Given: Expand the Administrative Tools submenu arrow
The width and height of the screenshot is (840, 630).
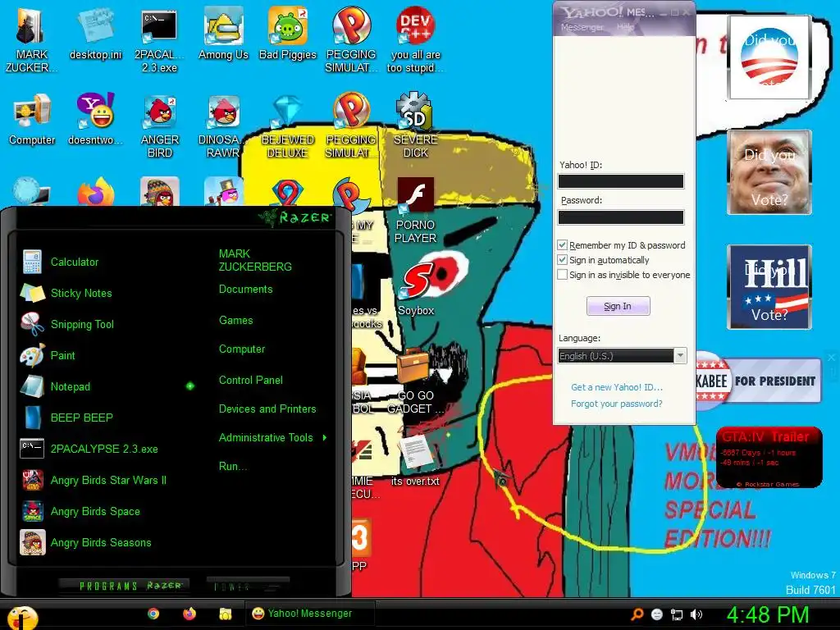Looking at the screenshot, I should (325, 438).
